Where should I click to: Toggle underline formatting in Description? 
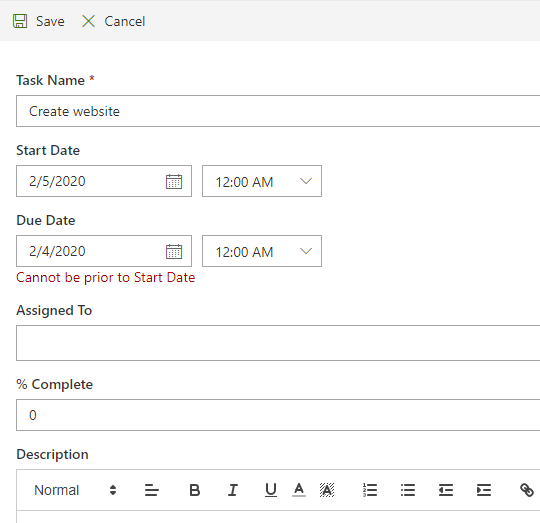click(x=271, y=490)
